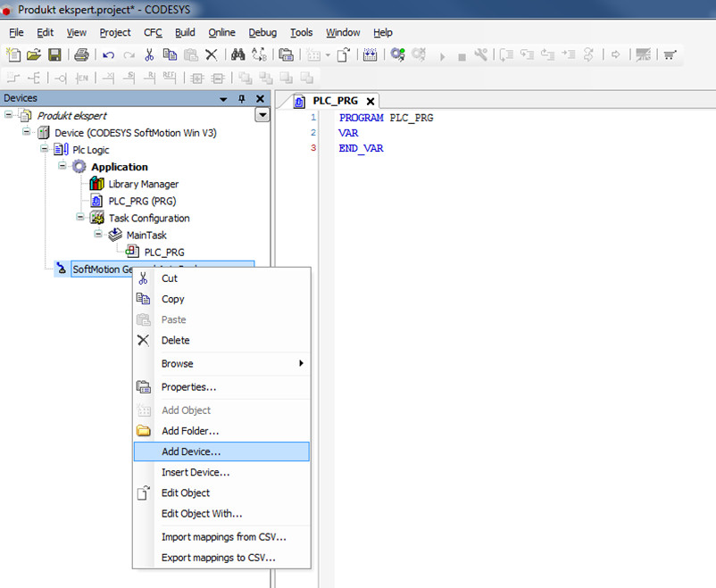This screenshot has height=588, width=716.
Task: Collapse the MainTask tree node
Action: (98, 234)
